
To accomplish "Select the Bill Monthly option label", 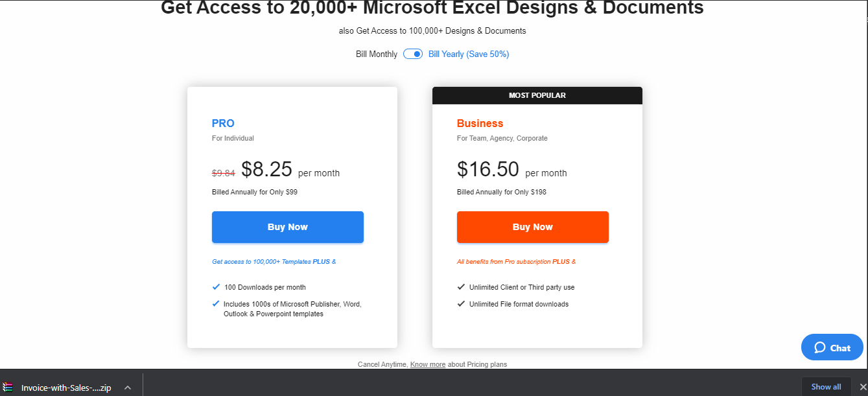I will (377, 54).
